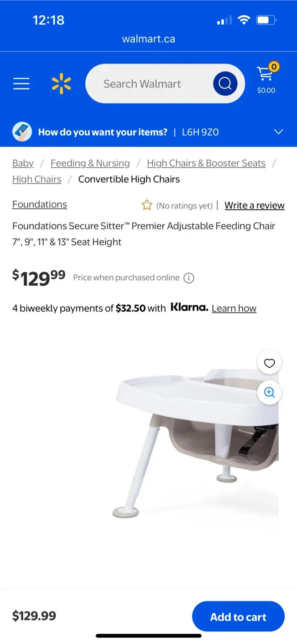Click the Search Walmart input field
The height and width of the screenshot is (644, 297).
(x=152, y=83)
